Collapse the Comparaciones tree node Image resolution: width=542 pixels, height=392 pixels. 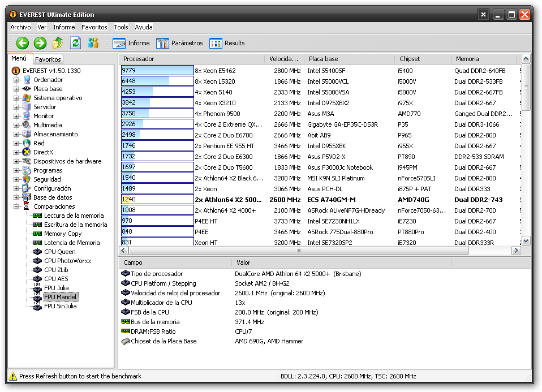coord(16,206)
